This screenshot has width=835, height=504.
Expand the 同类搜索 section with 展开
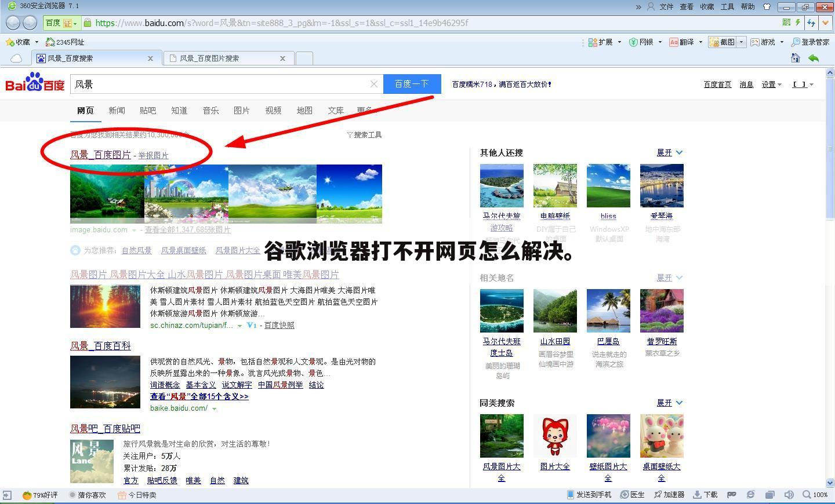tap(670, 403)
